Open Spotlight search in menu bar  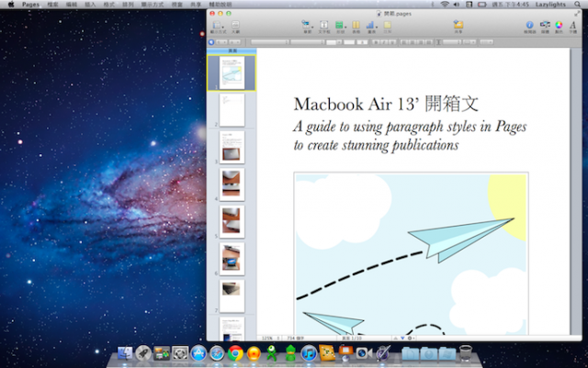578,4
